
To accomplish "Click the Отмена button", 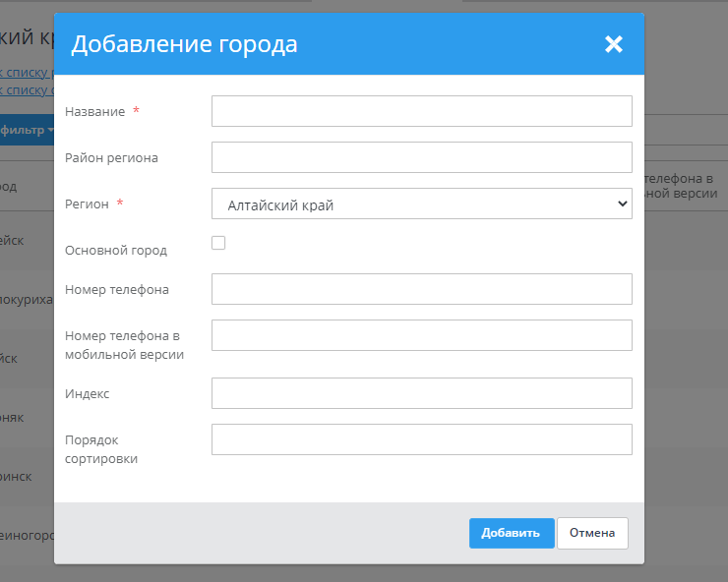I will 591,533.
